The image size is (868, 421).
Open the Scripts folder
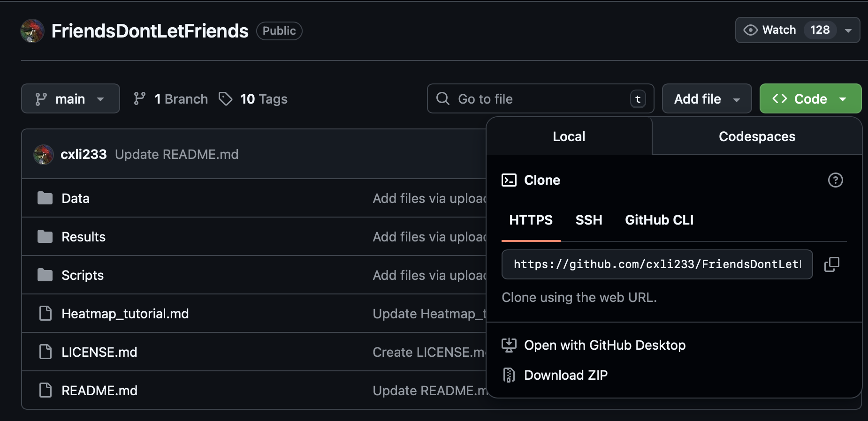82,275
